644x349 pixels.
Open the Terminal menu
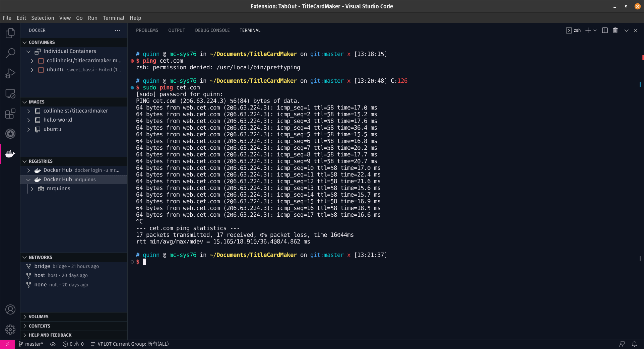coord(113,18)
